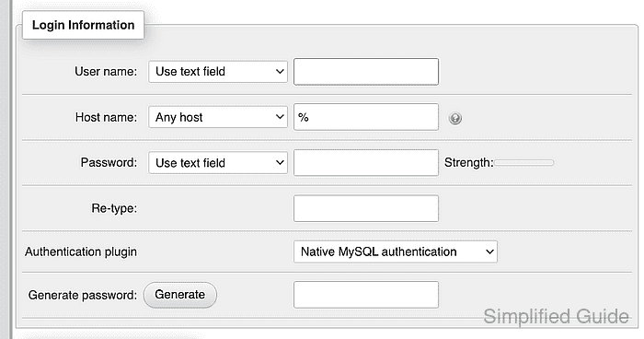Click the Host name field containing %
The width and height of the screenshot is (644, 339).
[366, 117]
